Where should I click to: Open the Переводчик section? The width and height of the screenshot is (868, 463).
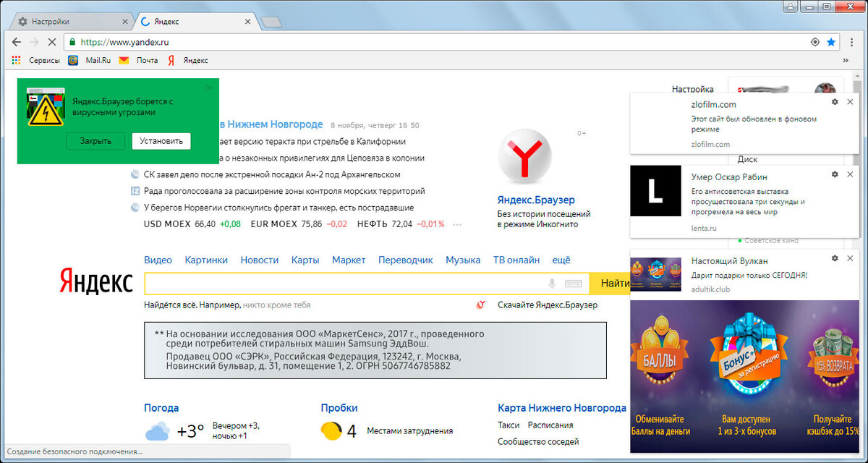coord(406,260)
